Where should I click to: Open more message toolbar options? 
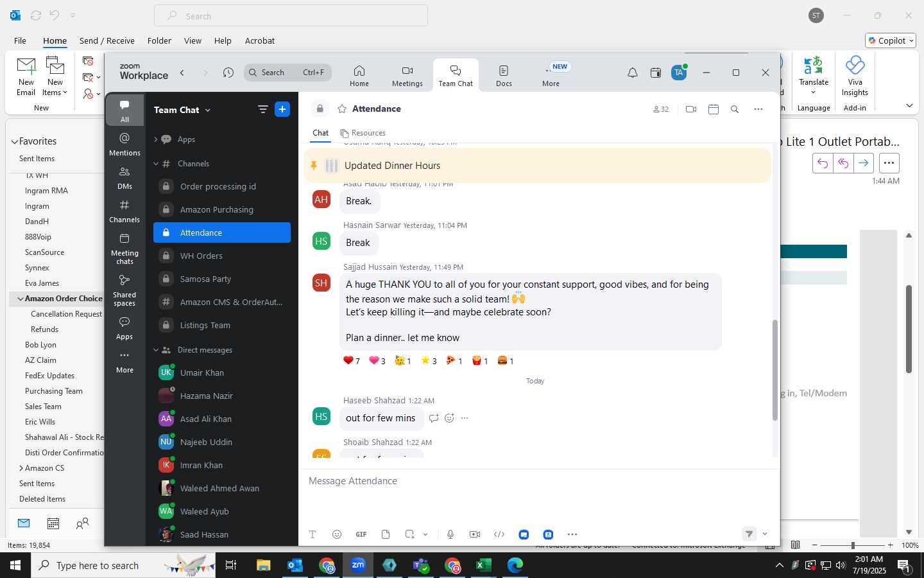tap(572, 534)
